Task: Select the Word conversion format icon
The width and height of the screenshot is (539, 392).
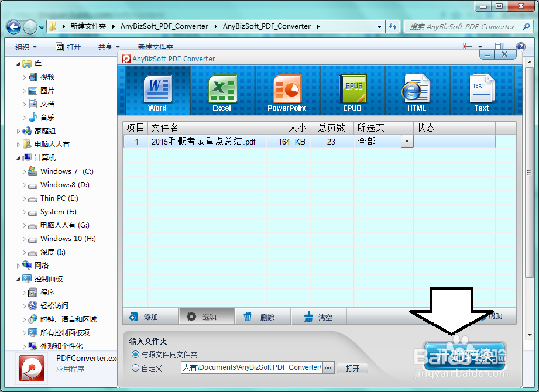Action: tap(158, 90)
